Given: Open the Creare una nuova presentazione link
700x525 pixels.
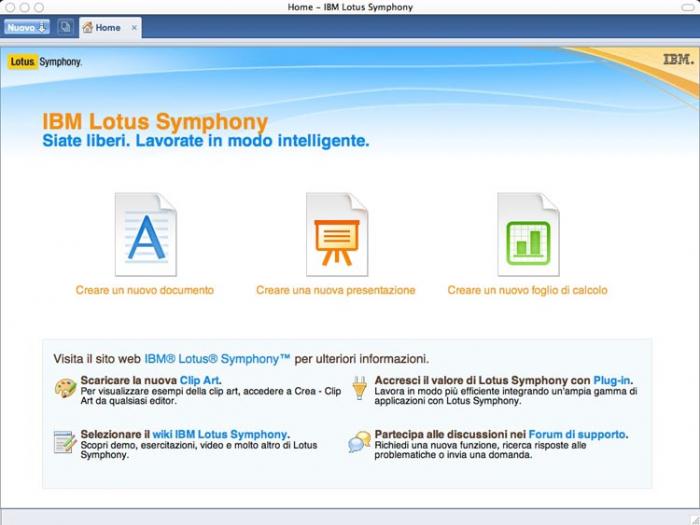Looking at the screenshot, I should [336, 290].
